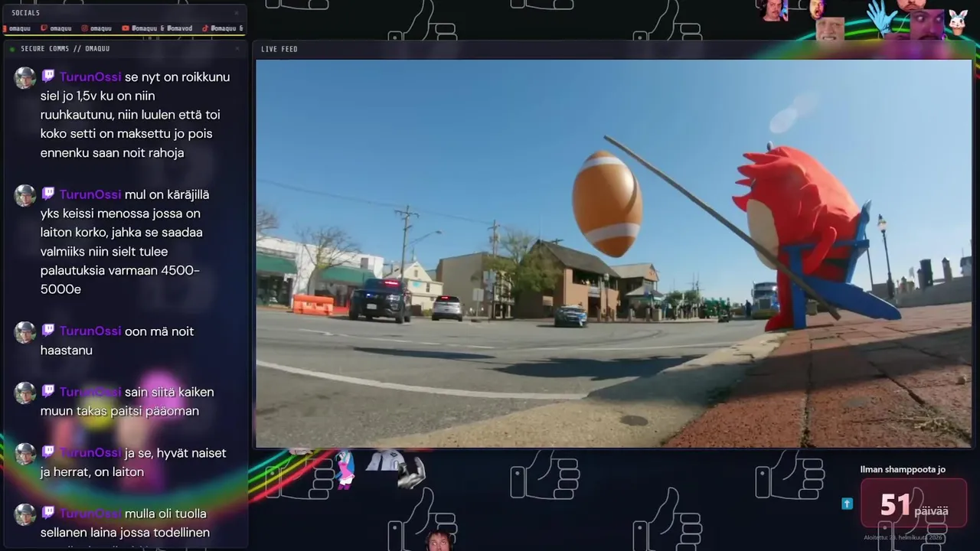Click Twitch badge on 'se nyt on roikkunu' message
This screenshot has width=980, height=551.
[48, 77]
